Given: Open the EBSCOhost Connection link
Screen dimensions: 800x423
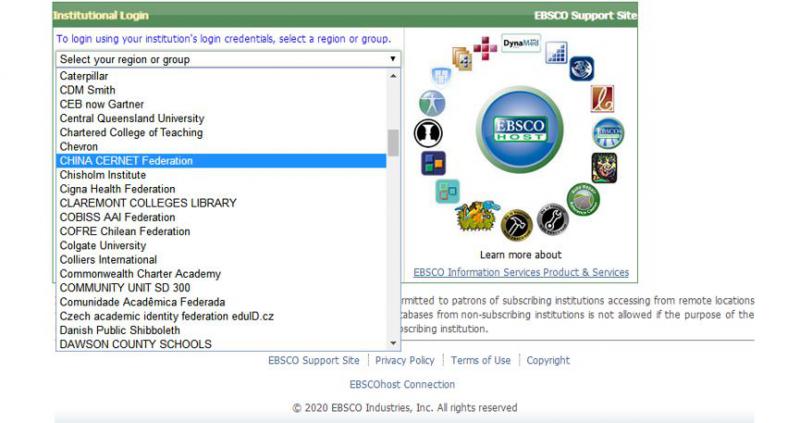Looking at the screenshot, I should click(x=402, y=384).
